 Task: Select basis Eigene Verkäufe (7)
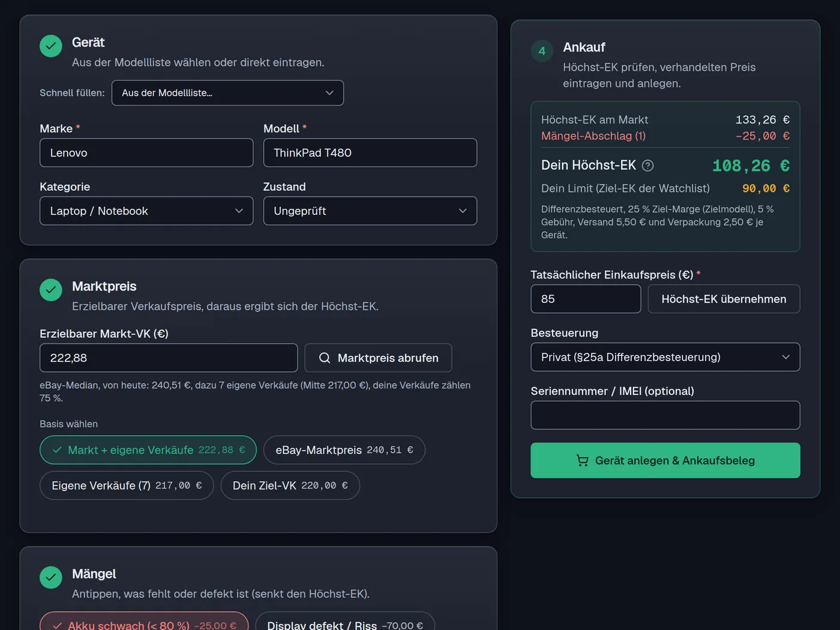pos(127,485)
